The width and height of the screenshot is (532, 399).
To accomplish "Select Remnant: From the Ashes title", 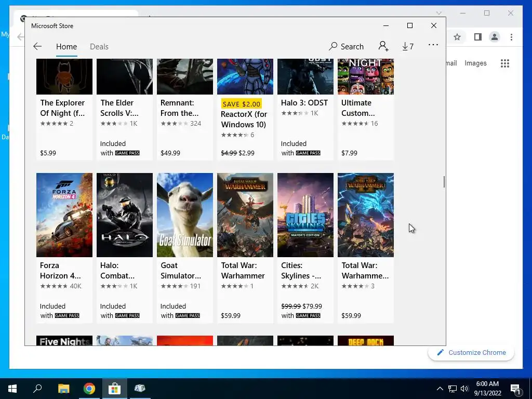I will (179, 108).
